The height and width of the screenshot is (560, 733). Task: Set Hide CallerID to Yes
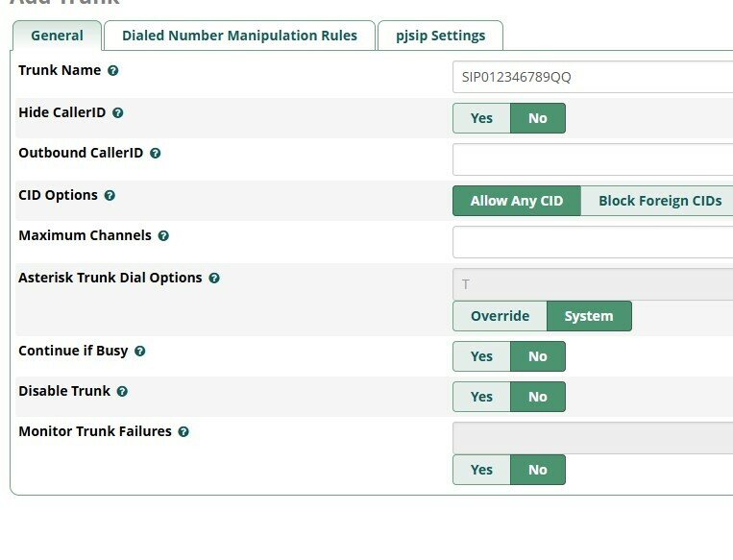point(481,118)
